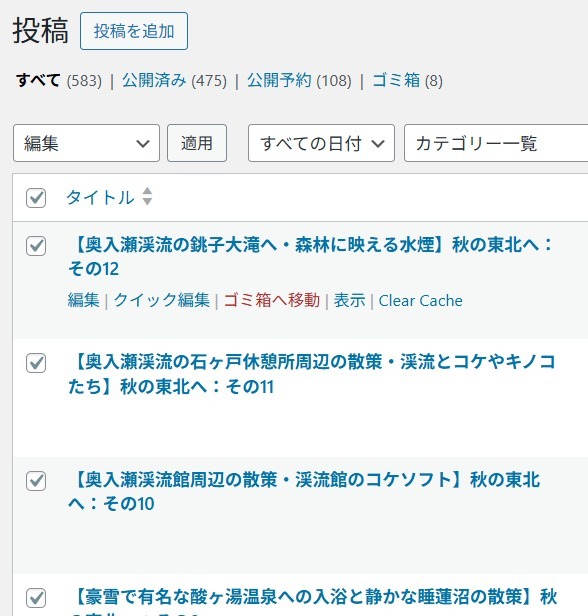The width and height of the screenshot is (588, 616).
Task: Switch to 公開予約 (108) filter
Action: pos(299,81)
